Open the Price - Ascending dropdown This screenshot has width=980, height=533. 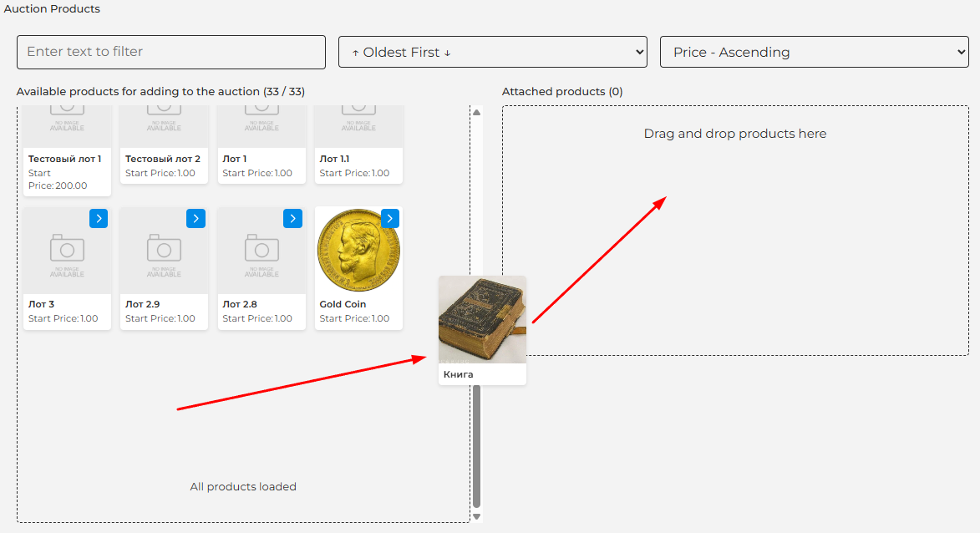pos(815,52)
